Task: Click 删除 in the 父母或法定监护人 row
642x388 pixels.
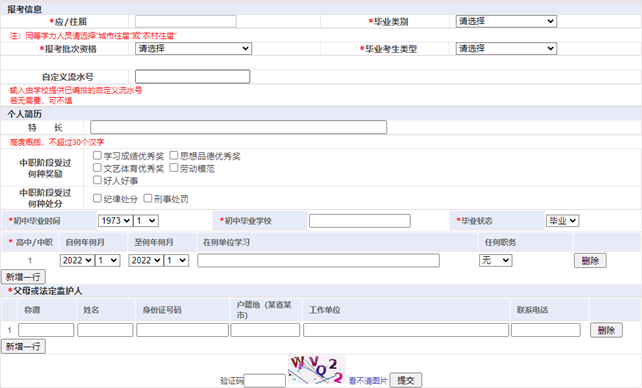Action: 606,330
